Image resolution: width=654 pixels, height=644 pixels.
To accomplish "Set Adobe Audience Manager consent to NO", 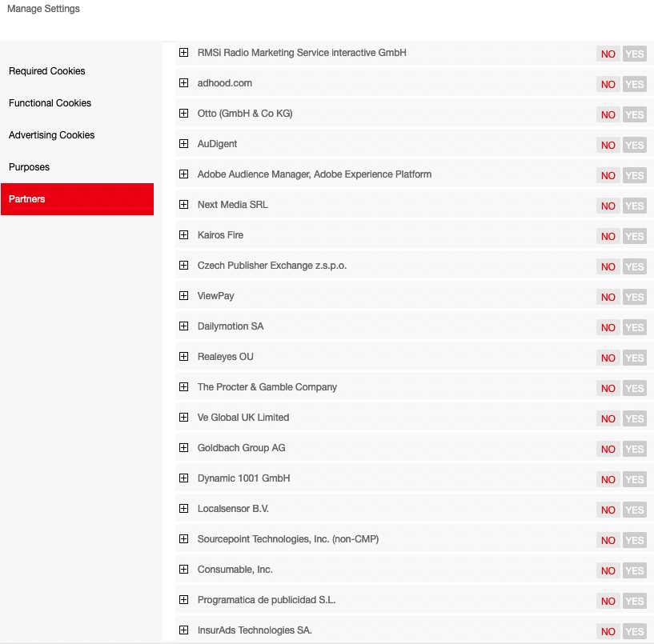I will (608, 175).
